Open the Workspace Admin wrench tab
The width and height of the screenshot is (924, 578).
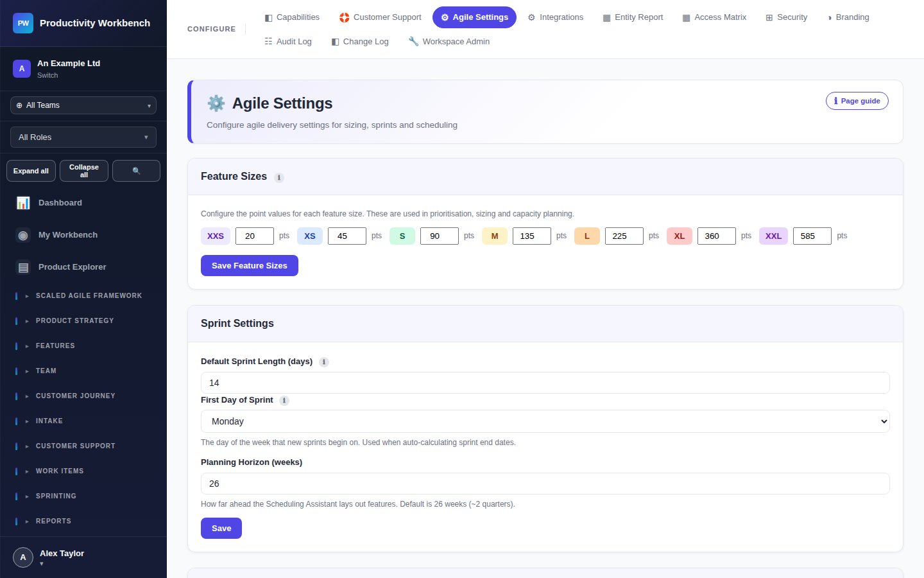tap(449, 42)
